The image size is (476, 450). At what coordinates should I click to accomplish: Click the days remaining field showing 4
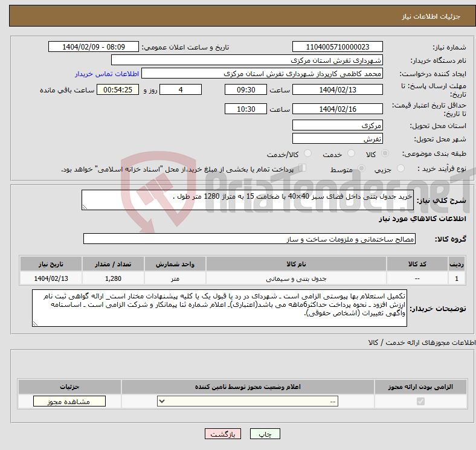[181, 89]
